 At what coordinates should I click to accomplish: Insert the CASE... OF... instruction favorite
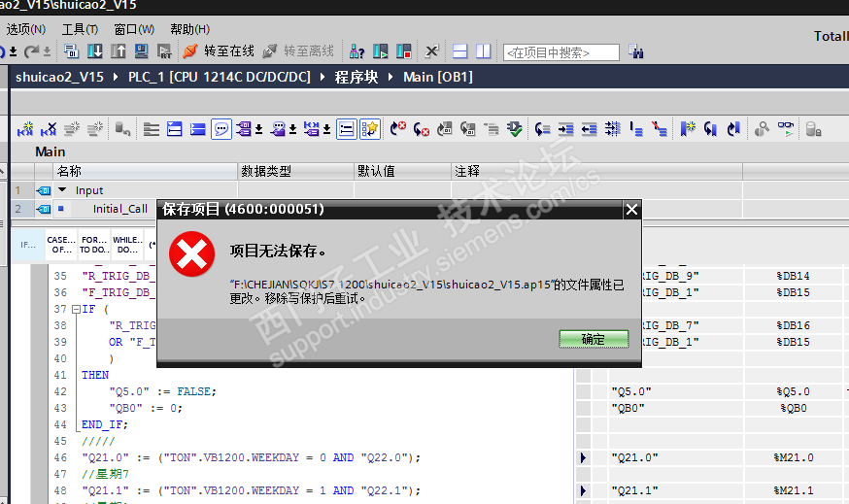[61, 245]
